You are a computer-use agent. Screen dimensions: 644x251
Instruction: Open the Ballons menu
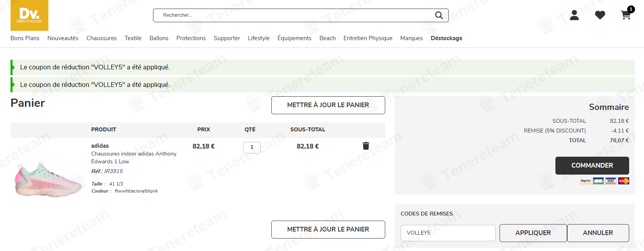(x=159, y=38)
